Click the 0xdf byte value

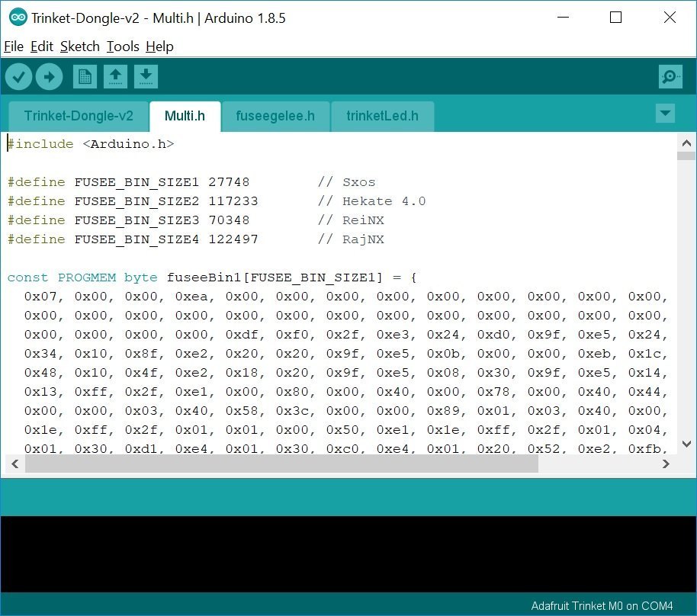(242, 335)
